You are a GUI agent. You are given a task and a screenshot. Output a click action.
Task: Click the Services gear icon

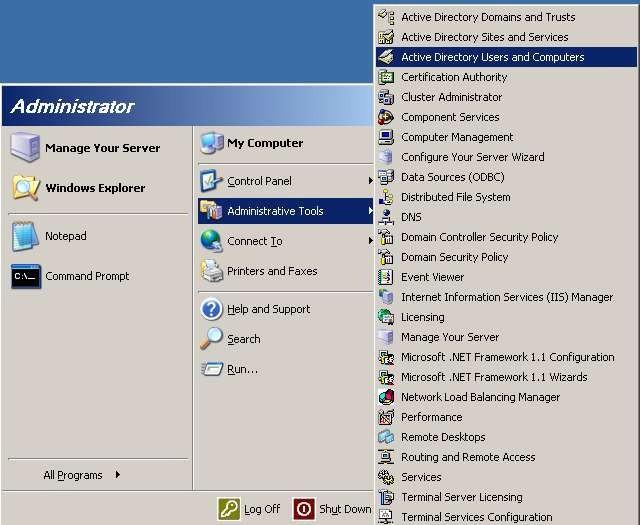(386, 477)
